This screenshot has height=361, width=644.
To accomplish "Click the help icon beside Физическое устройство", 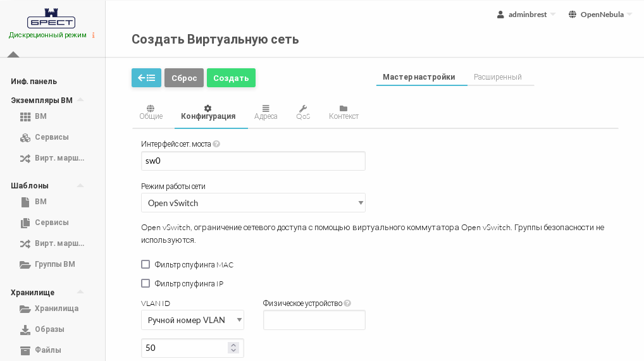I will click(x=347, y=303).
